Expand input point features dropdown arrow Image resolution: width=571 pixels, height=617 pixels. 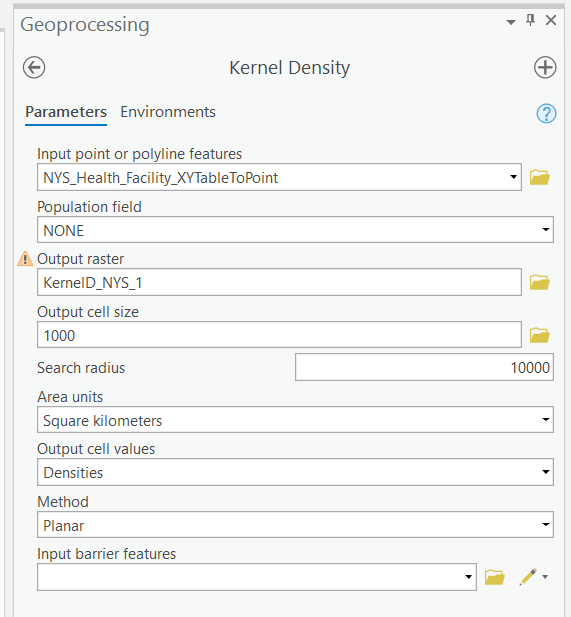pyautogui.click(x=513, y=177)
